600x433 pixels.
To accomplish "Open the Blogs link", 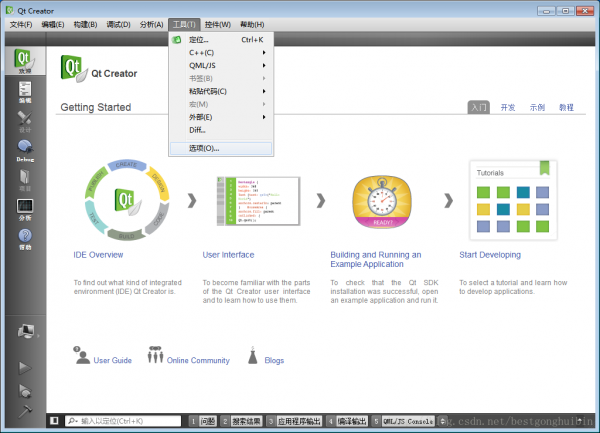I will (x=274, y=360).
